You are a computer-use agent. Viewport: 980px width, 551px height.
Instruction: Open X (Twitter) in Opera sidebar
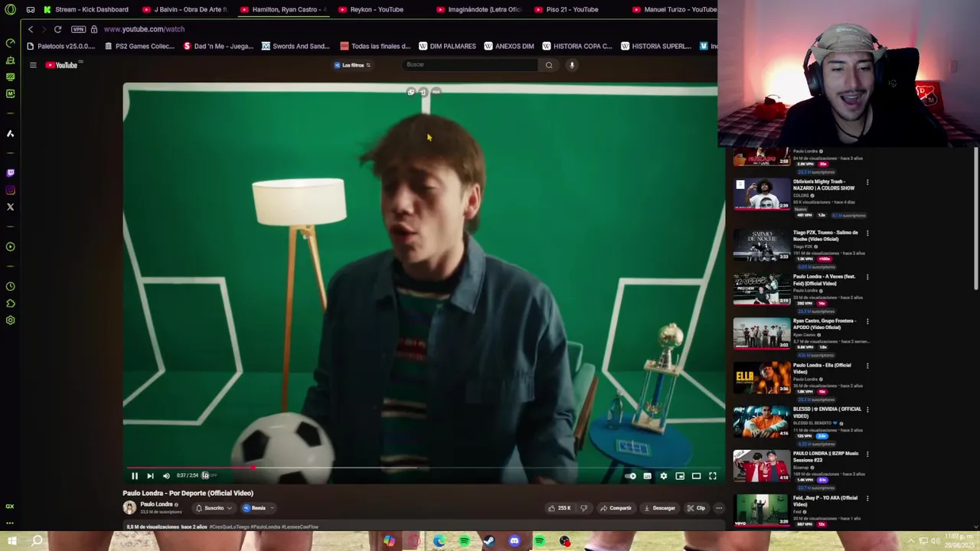click(11, 207)
